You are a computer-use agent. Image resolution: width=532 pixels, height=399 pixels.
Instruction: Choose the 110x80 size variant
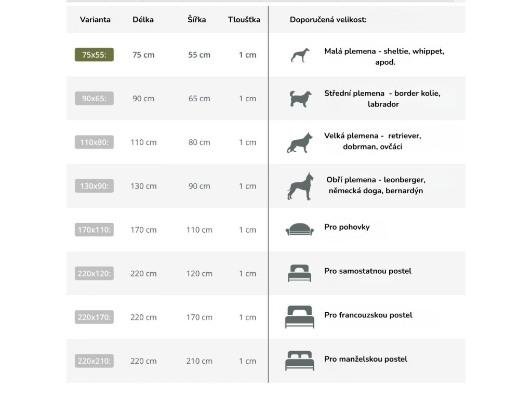(94, 142)
